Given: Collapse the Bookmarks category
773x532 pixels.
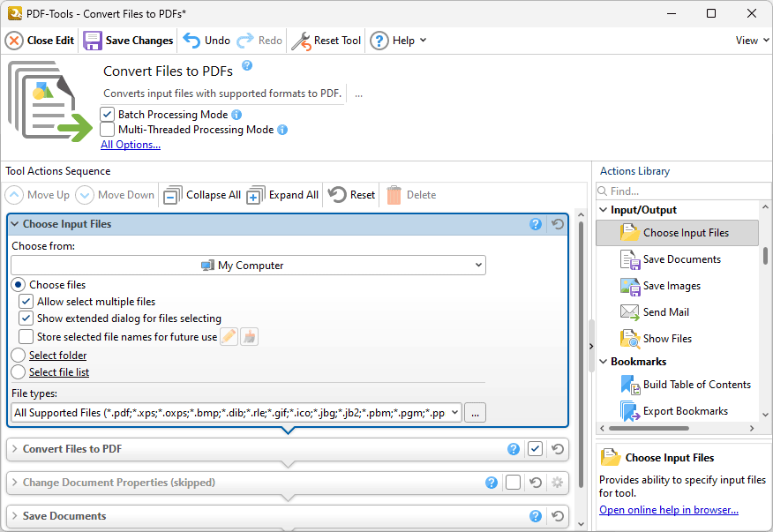Looking at the screenshot, I should [604, 362].
